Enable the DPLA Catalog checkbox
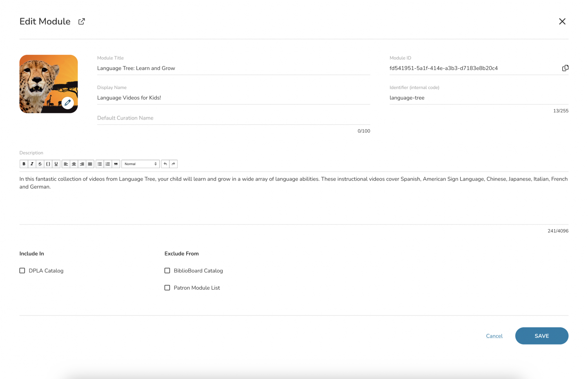 (22, 270)
